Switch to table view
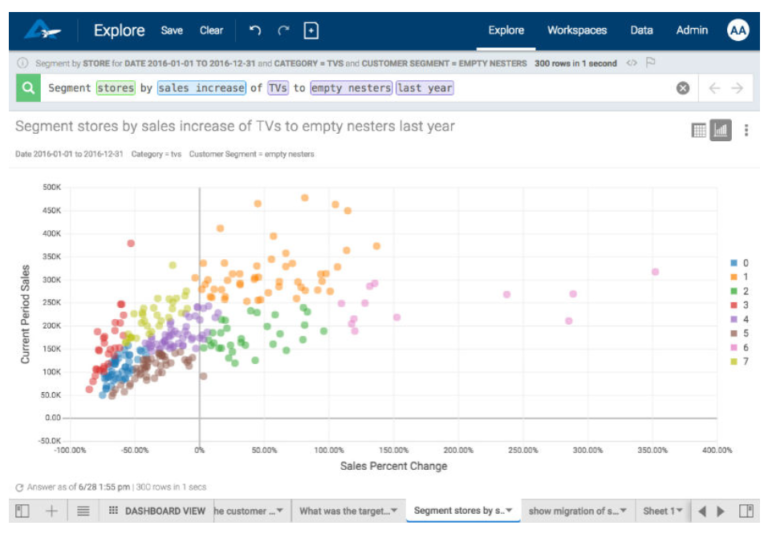Image resolution: width=768 pixels, height=534 pixels. pos(700,130)
